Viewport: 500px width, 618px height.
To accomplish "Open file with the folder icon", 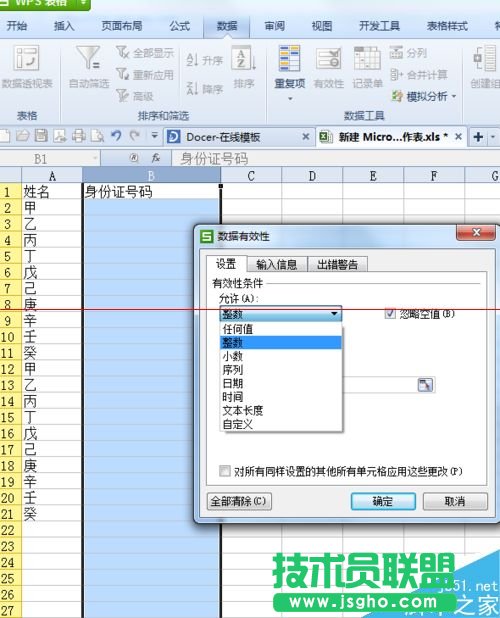I will (x=22, y=136).
